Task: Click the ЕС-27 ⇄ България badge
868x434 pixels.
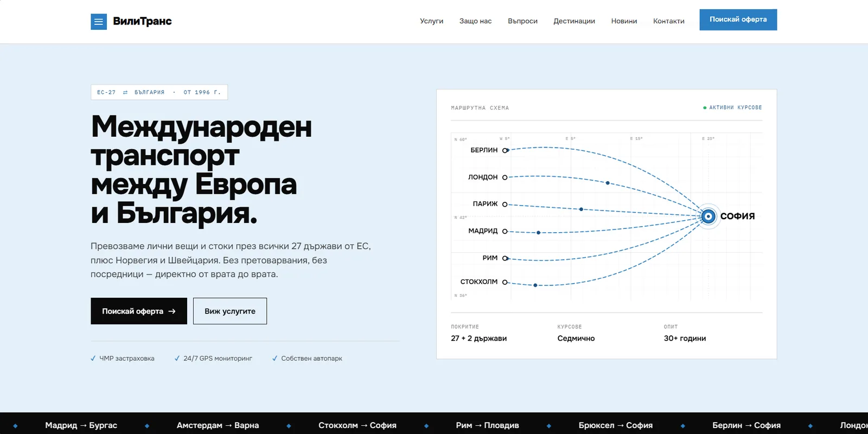Action: click(159, 92)
